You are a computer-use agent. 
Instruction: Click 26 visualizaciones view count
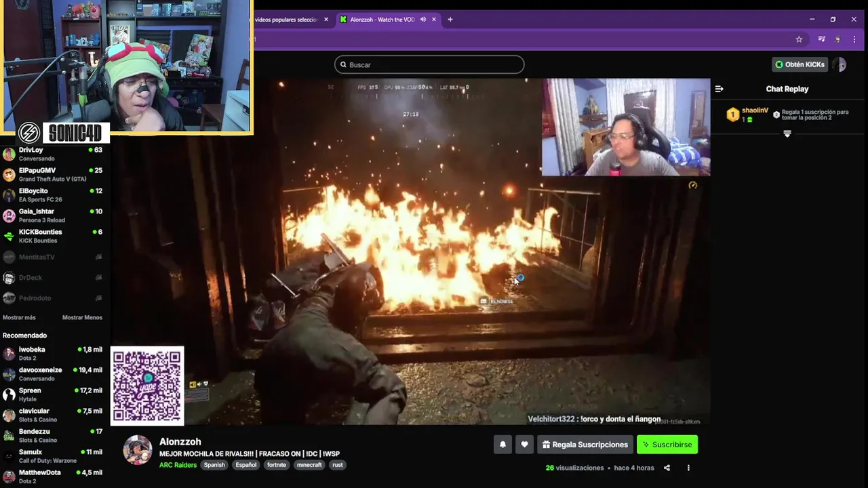pos(574,468)
